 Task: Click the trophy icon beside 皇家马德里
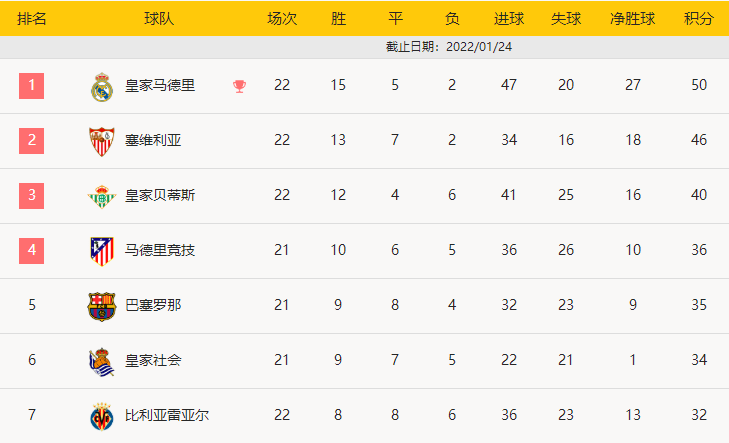(239, 86)
